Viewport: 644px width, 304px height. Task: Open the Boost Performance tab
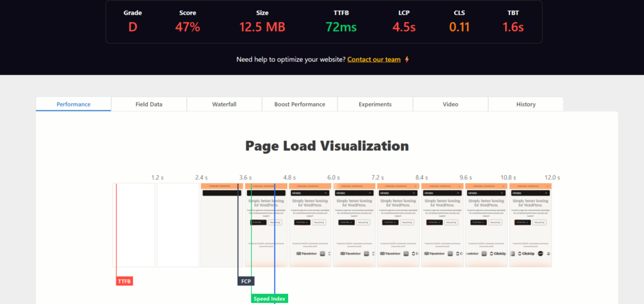[299, 104]
